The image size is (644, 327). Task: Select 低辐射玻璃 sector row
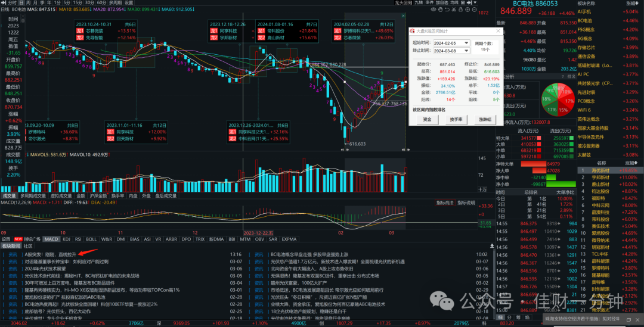pos(611,66)
